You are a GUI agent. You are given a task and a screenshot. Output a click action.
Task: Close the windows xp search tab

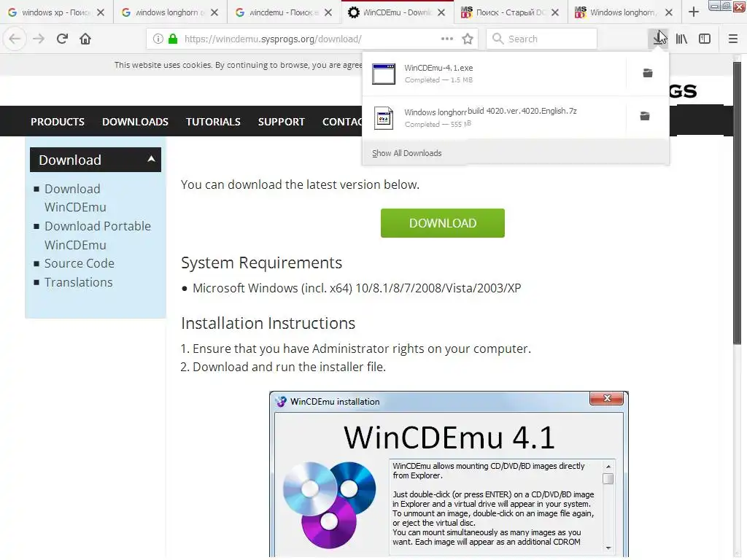pyautogui.click(x=101, y=12)
